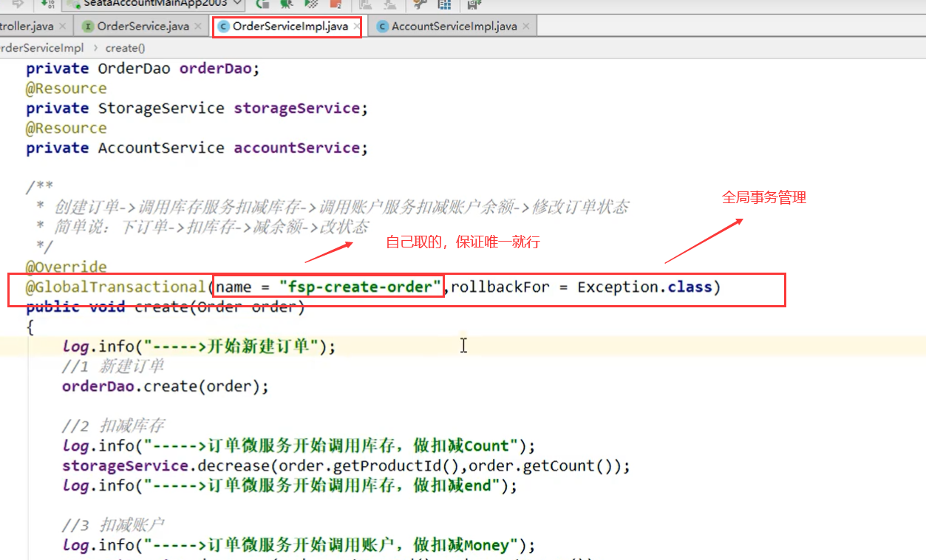Image resolution: width=926 pixels, height=560 pixels.
Task: Click the storageService.decrease call line
Action: (x=347, y=467)
